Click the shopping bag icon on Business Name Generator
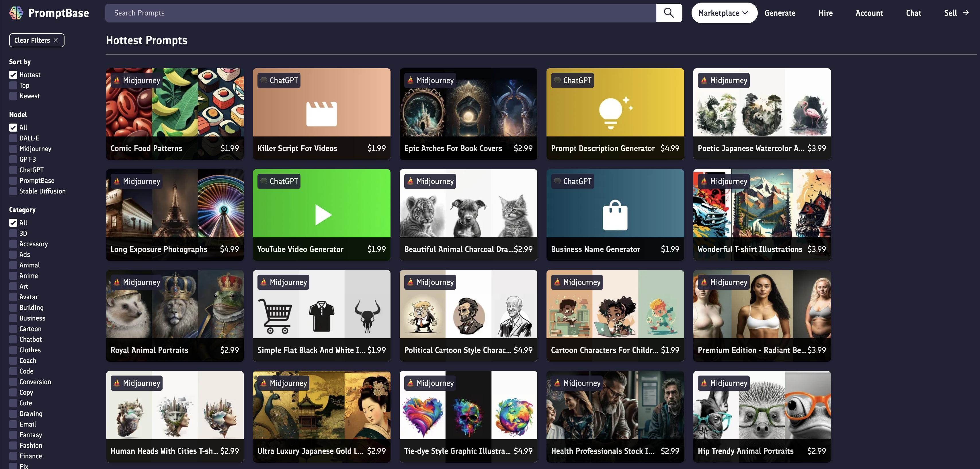This screenshot has height=469, width=980. tap(615, 215)
